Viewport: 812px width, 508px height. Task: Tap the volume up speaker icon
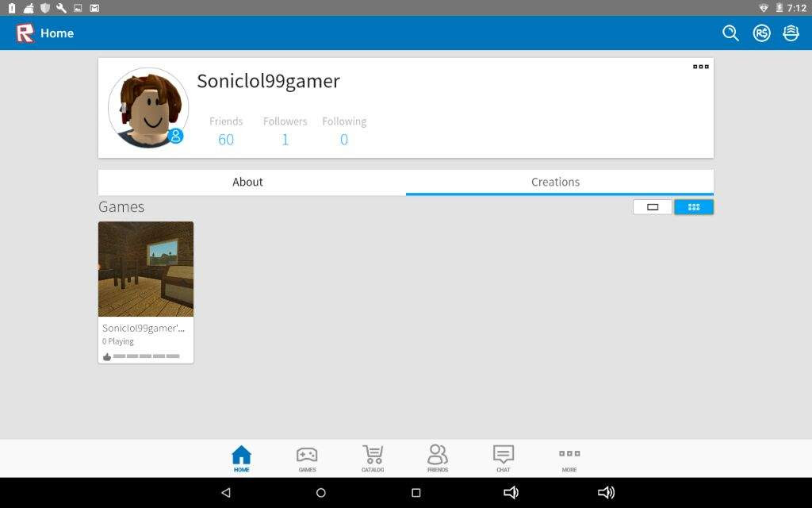(x=606, y=492)
